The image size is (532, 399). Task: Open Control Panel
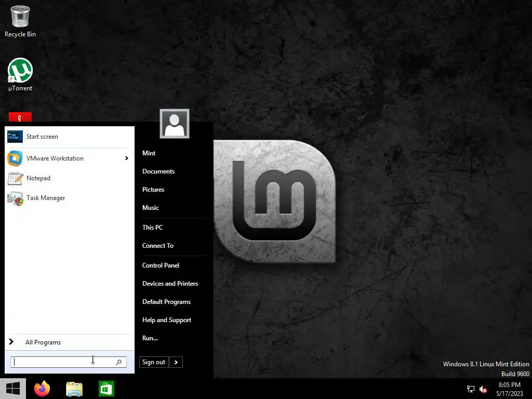[161, 265]
